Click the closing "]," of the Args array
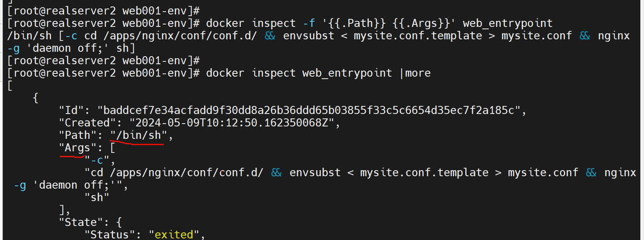The height and width of the screenshot is (240, 644). (x=64, y=210)
